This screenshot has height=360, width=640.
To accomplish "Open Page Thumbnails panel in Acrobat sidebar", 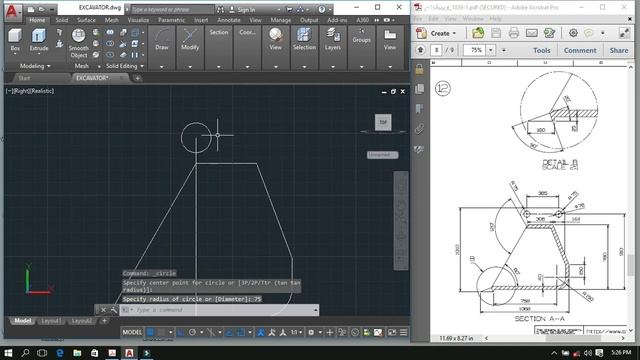I will click(x=419, y=89).
